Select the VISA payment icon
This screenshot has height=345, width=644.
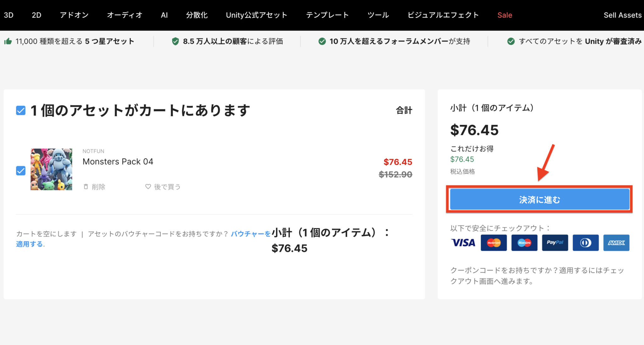[463, 243]
